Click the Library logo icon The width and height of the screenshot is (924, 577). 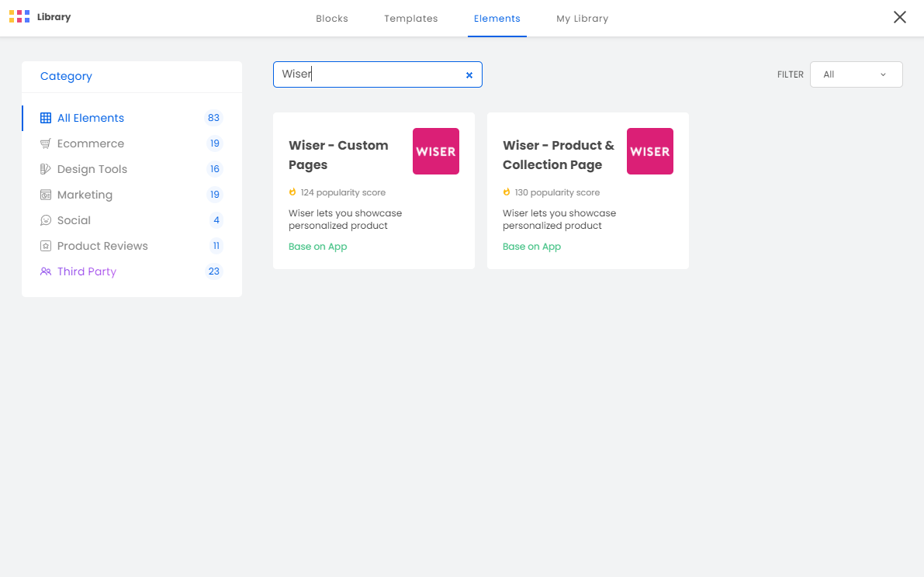coord(19,16)
